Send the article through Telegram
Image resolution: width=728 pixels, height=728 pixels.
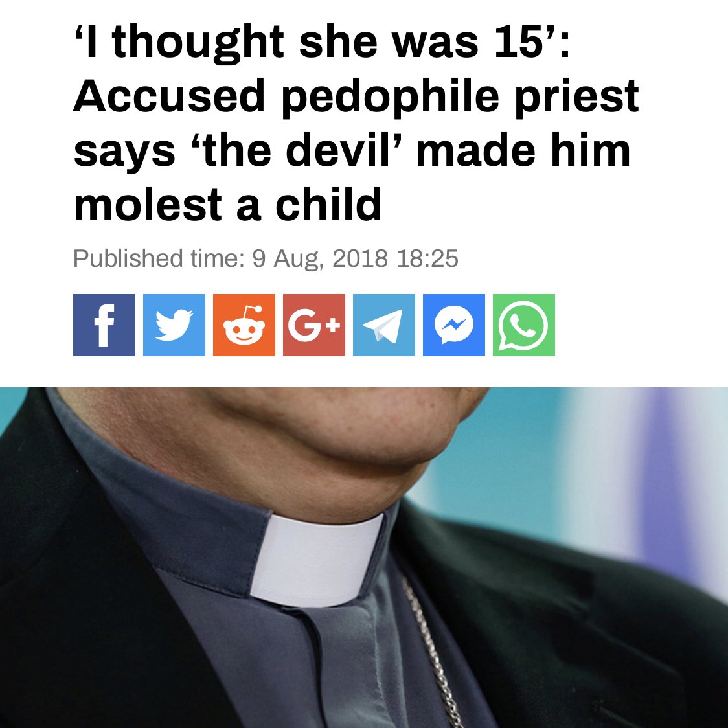click(x=384, y=325)
